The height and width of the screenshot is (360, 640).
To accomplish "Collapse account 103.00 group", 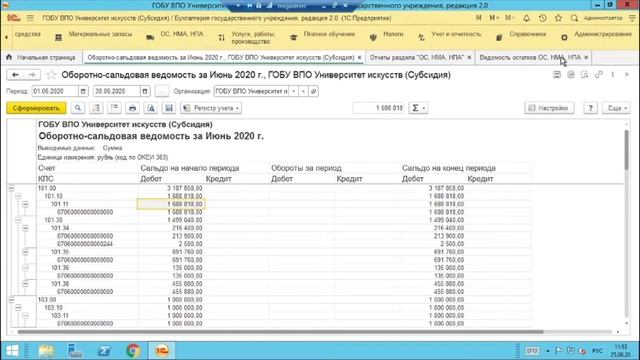I will pyautogui.click(x=11, y=300).
